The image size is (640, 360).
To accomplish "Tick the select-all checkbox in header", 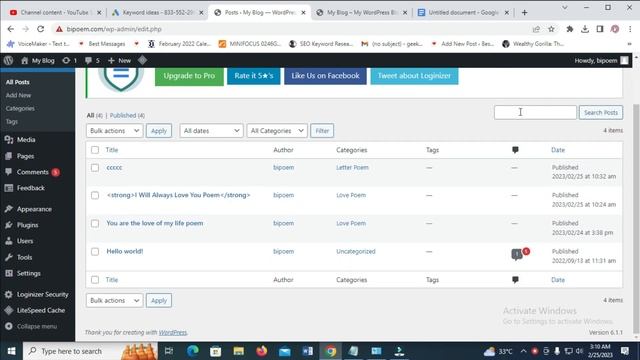I will 95,150.
